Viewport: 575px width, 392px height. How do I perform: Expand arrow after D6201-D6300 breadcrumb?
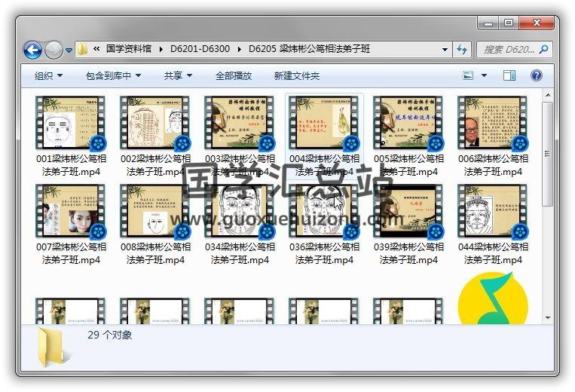239,49
